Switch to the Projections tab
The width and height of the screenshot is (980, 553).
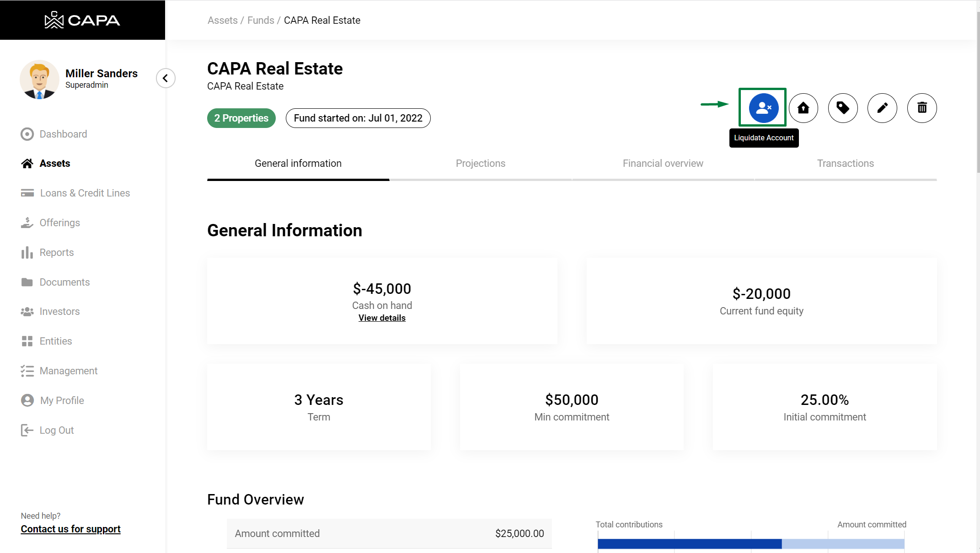(x=480, y=164)
